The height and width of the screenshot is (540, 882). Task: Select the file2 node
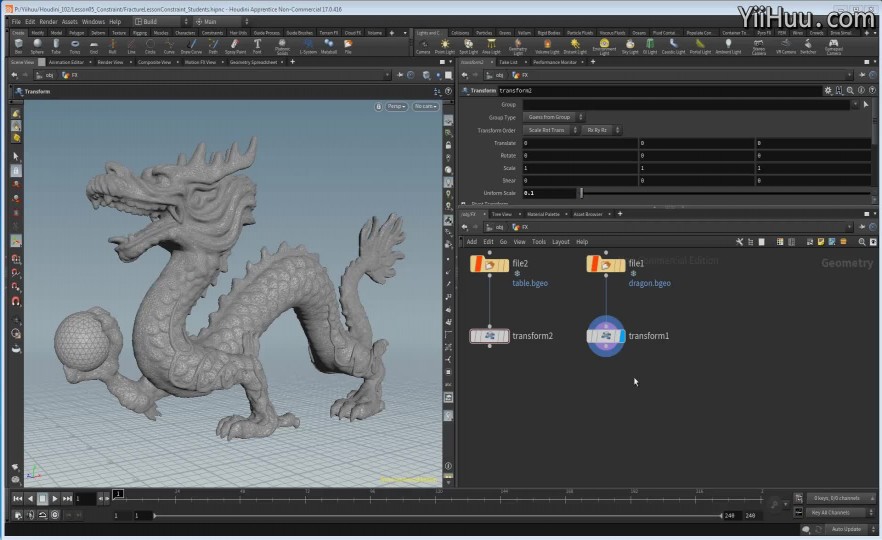pos(490,264)
